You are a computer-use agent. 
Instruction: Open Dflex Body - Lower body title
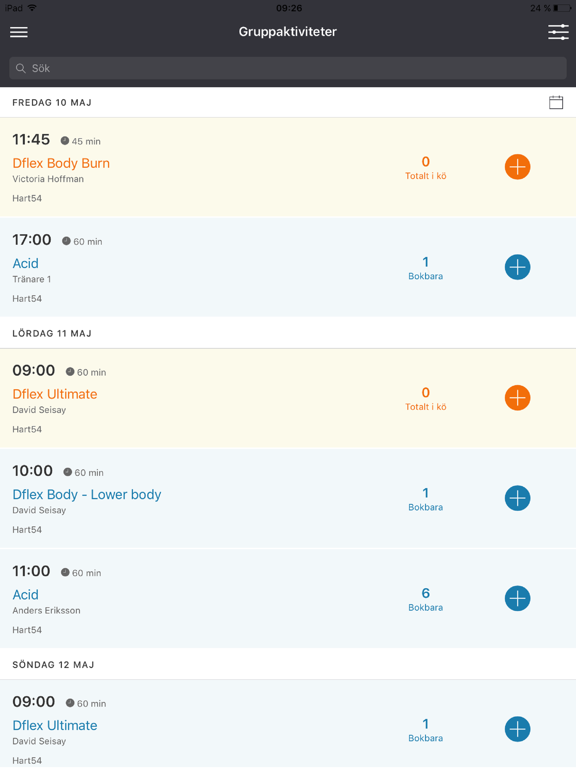point(87,495)
